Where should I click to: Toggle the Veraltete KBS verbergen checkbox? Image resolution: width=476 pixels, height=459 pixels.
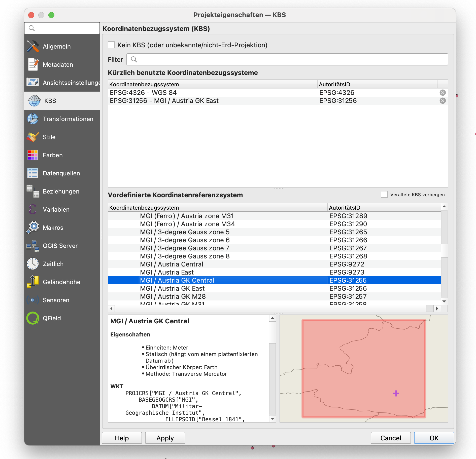384,195
